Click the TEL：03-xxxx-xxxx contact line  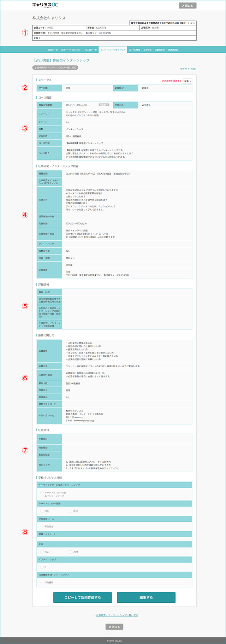[75, 417]
